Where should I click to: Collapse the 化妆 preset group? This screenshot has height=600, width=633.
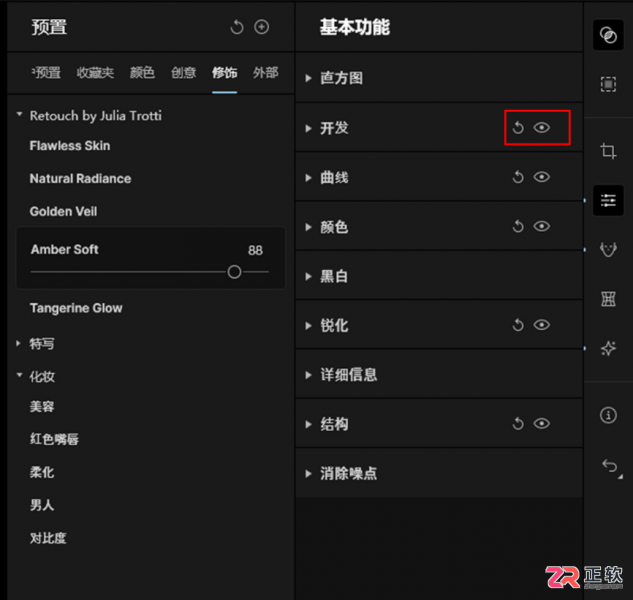point(19,376)
